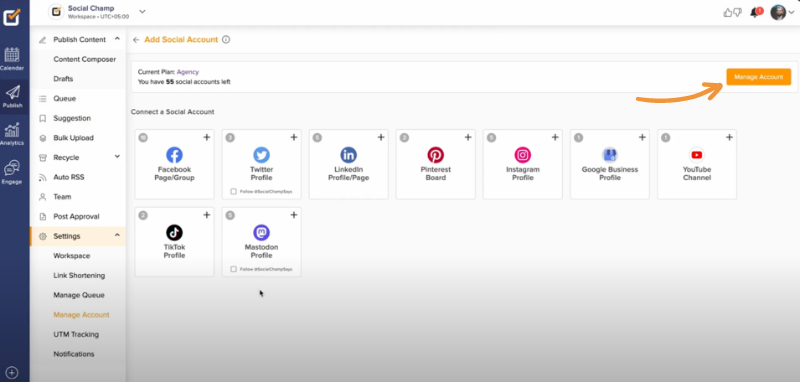Viewport: 800px width, 382px height.
Task: Open Content Composer
Action: 85,59
